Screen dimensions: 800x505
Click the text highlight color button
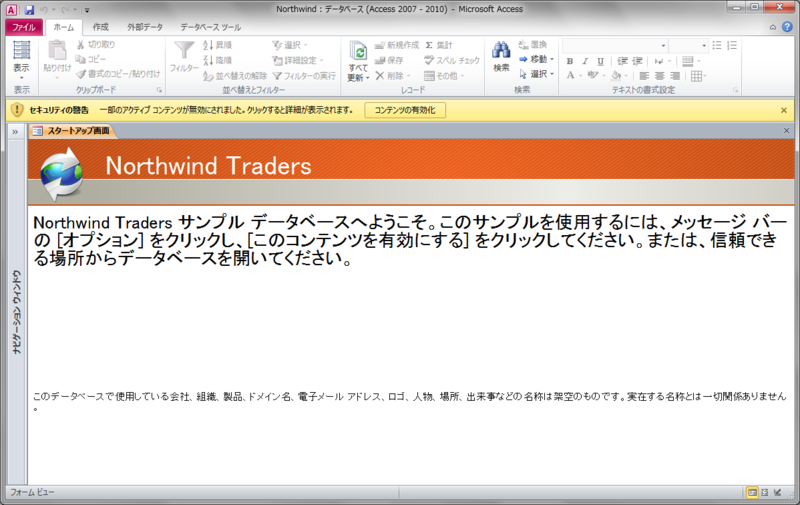click(x=592, y=75)
